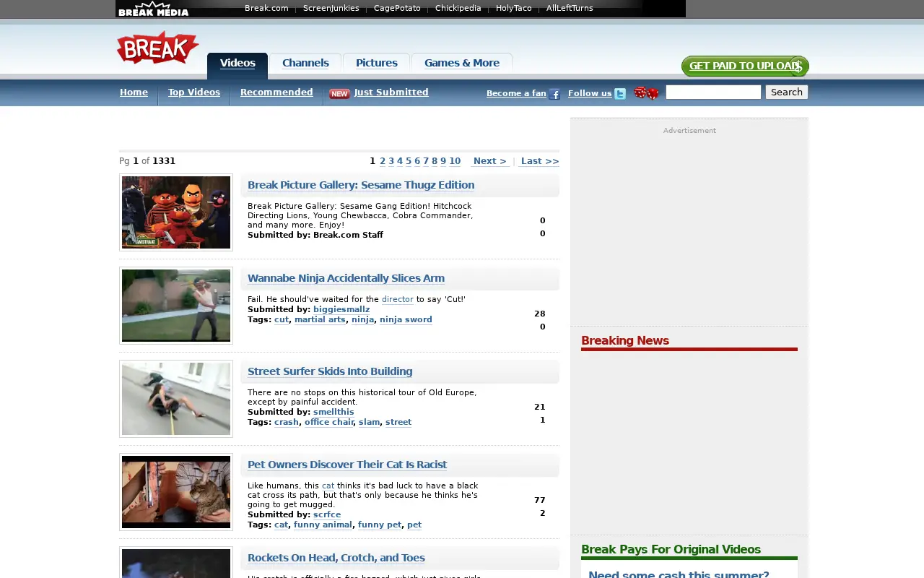The height and width of the screenshot is (578, 924).
Task: Click the red dice random icon
Action: [646, 93]
